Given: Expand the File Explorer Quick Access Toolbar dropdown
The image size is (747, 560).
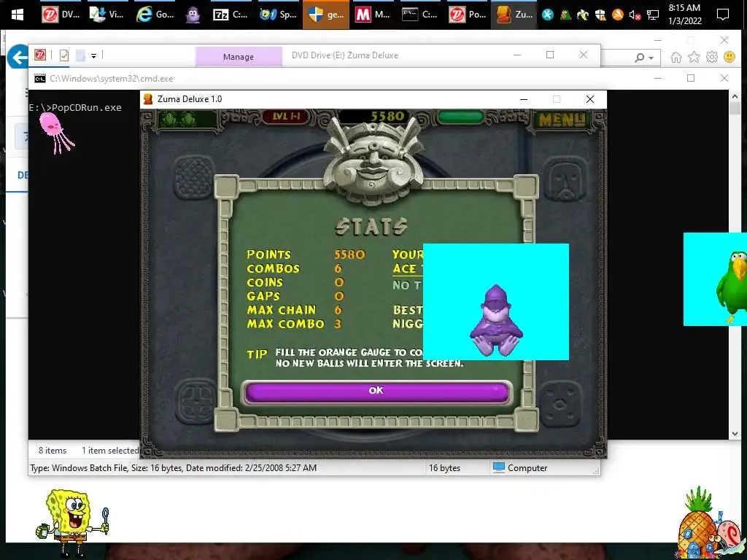Looking at the screenshot, I should tap(94, 56).
